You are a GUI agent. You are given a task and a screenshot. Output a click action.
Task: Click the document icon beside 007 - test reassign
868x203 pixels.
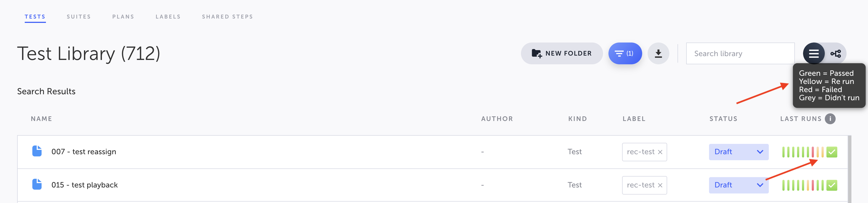coord(37,151)
